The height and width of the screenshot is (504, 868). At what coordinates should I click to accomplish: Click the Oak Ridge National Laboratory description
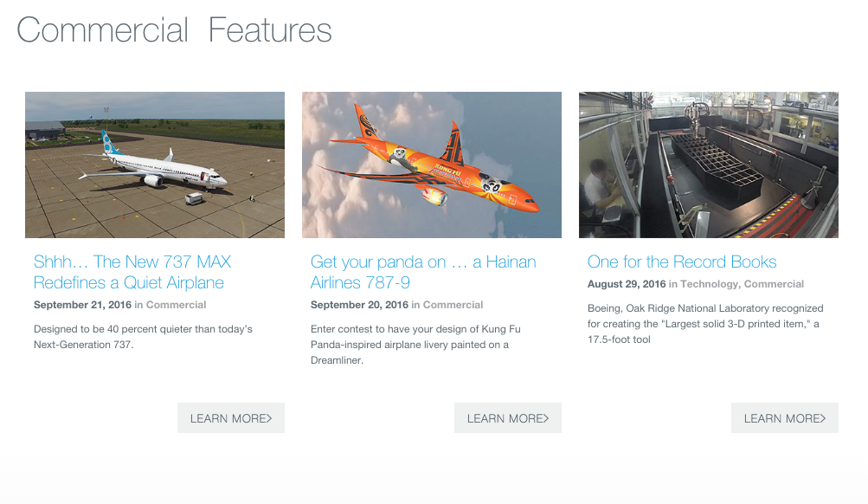(x=705, y=324)
